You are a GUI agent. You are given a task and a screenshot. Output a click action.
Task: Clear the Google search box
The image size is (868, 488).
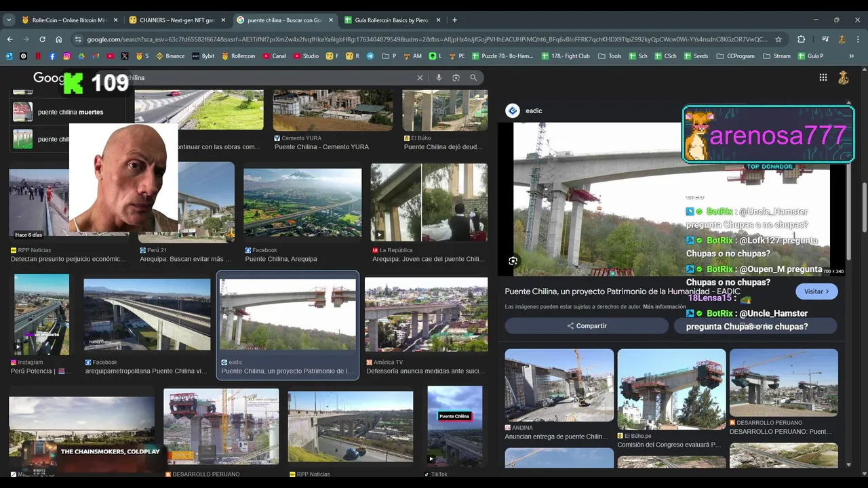point(420,77)
